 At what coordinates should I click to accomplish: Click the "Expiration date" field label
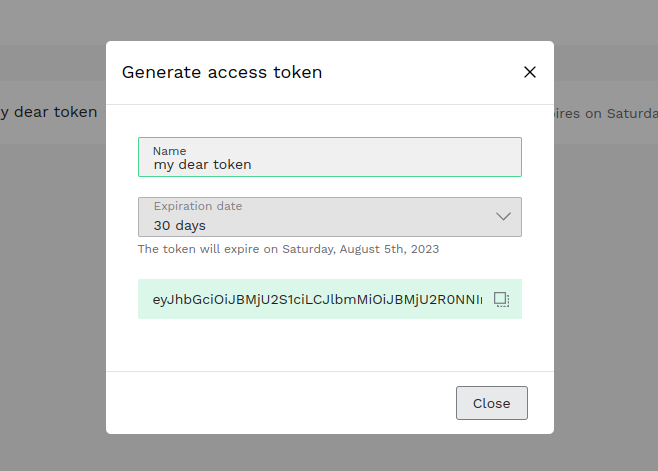pos(198,206)
